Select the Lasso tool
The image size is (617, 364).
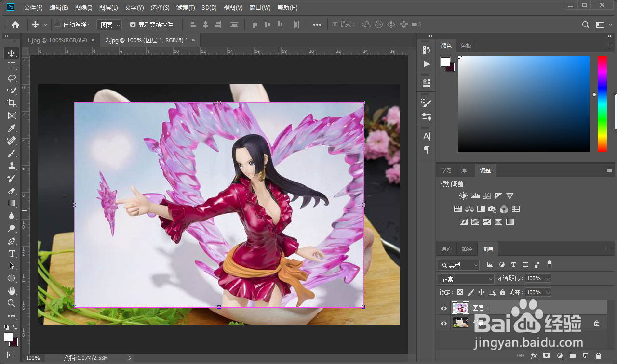pyautogui.click(x=12, y=78)
